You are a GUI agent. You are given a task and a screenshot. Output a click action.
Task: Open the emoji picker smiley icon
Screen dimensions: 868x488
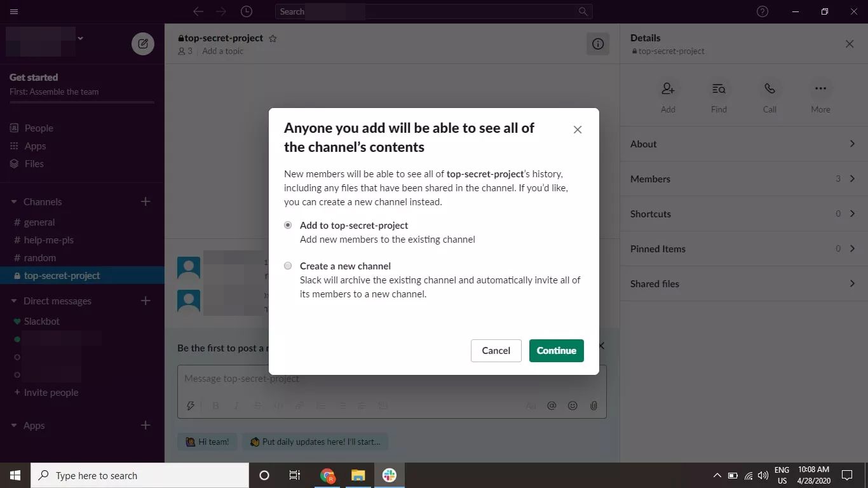(x=573, y=405)
